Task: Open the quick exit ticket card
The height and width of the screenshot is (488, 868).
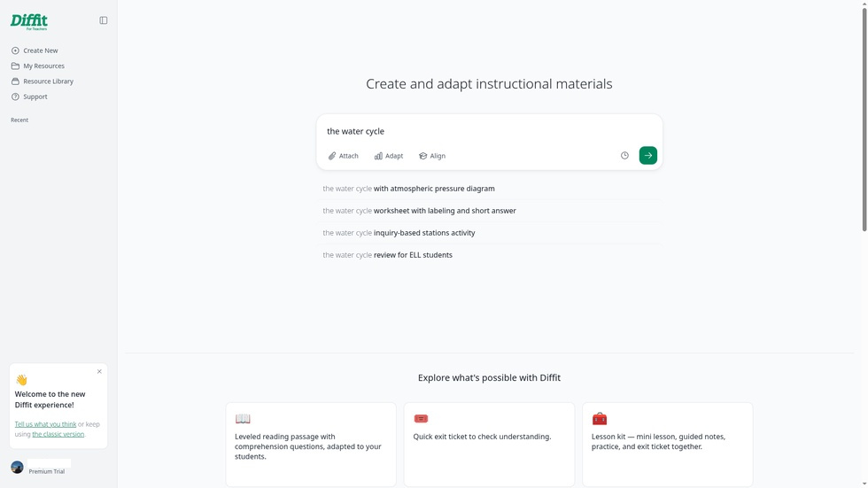Action: [489, 445]
